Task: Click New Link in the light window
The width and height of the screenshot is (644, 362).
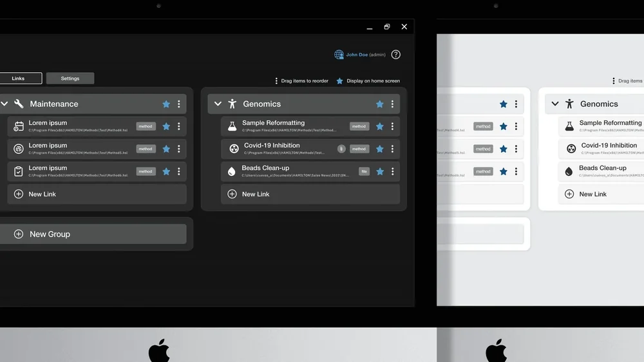Action: [x=601, y=194]
